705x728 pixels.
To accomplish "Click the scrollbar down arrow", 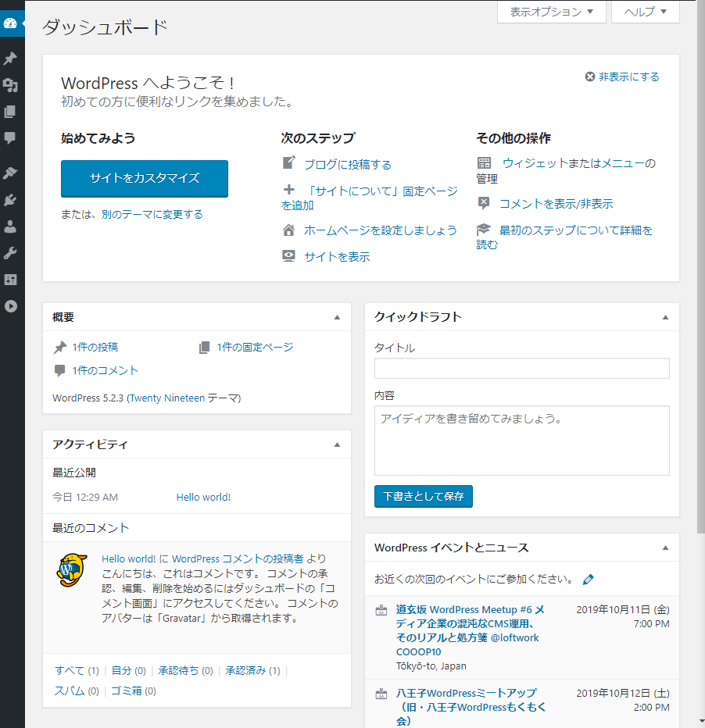I will [701, 722].
